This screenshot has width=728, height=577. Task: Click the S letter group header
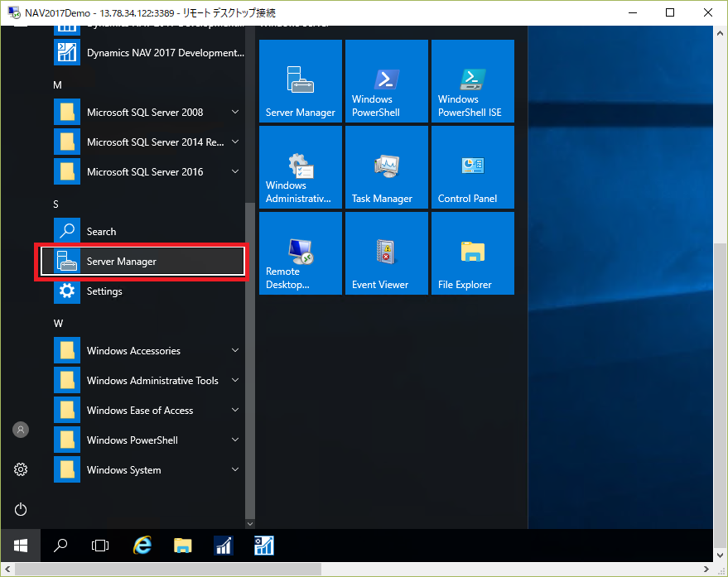coord(56,204)
